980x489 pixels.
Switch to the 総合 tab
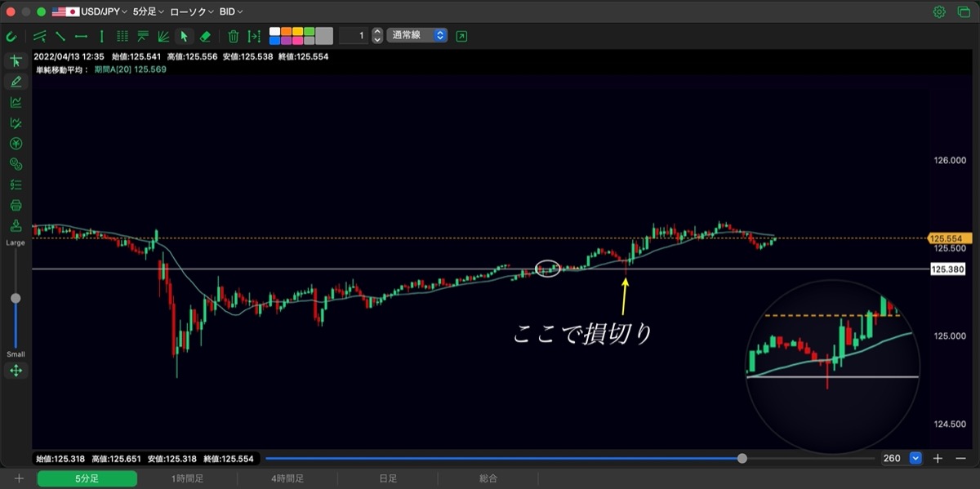pyautogui.click(x=488, y=478)
